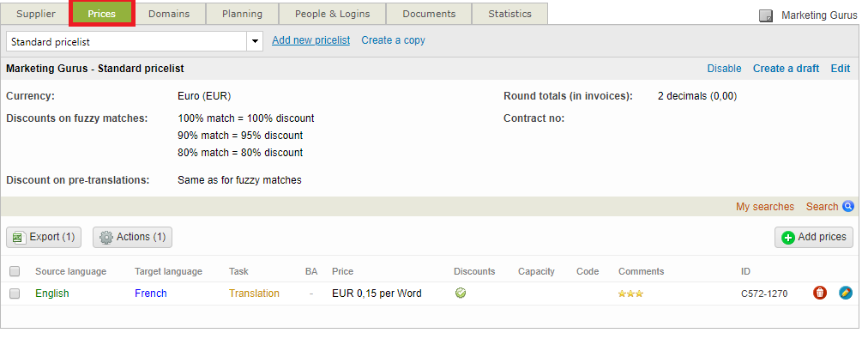Tick the select-all checkbox in the header
868x339 pixels.
coord(15,271)
